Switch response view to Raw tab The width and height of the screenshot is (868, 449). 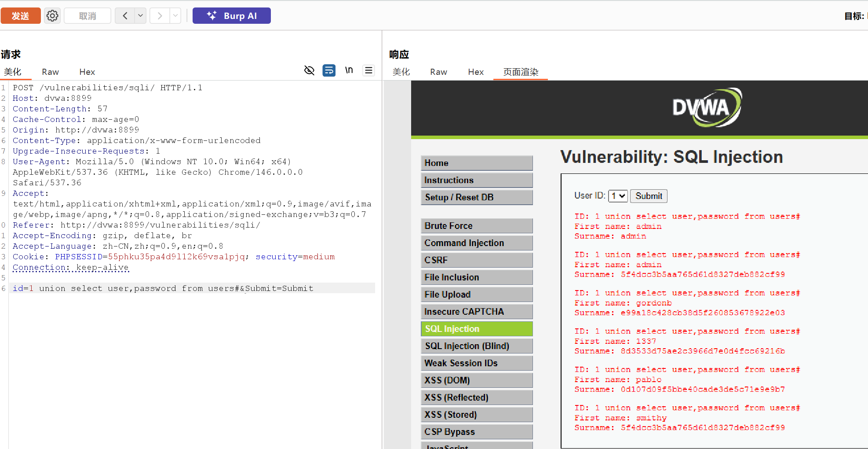click(x=438, y=72)
